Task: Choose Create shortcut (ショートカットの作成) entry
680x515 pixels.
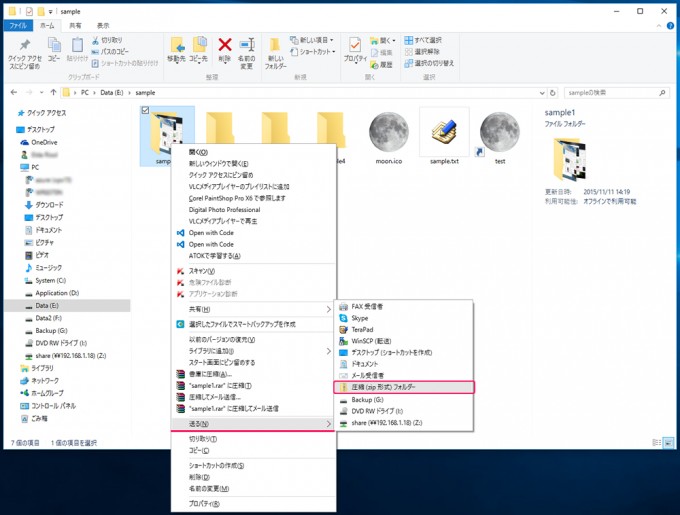Action: point(253,466)
